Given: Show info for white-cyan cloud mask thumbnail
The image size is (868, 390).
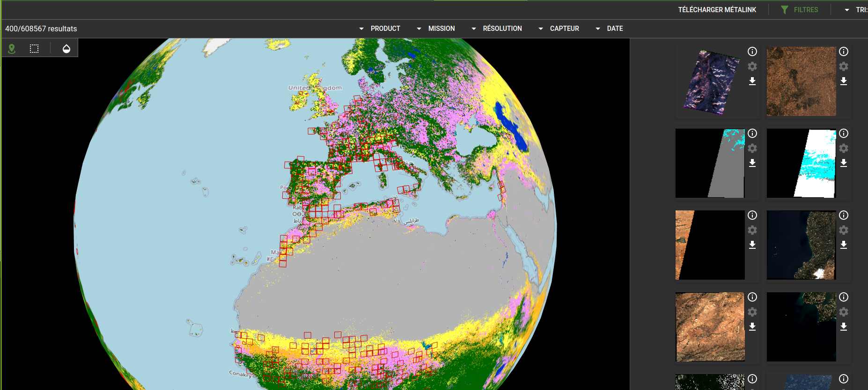Looking at the screenshot, I should [x=844, y=133].
